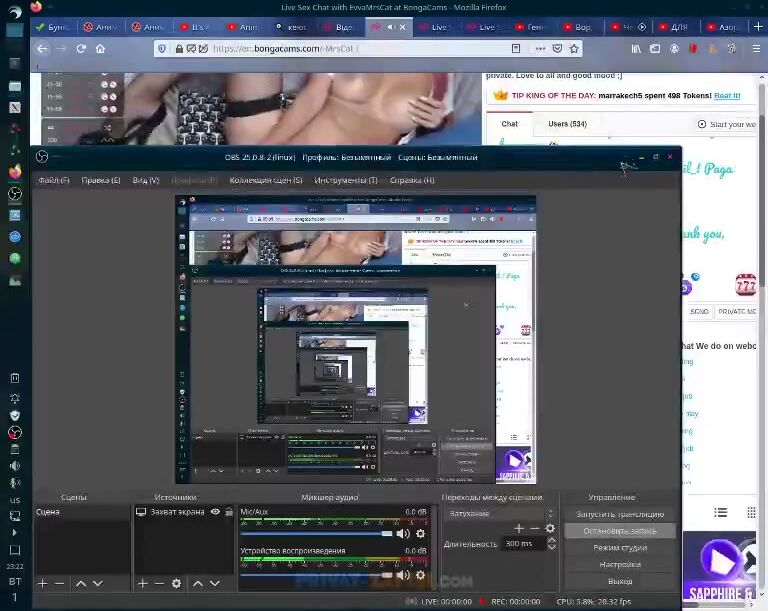Open the Коллекция сцен menu
The image size is (768, 611).
coord(266,180)
